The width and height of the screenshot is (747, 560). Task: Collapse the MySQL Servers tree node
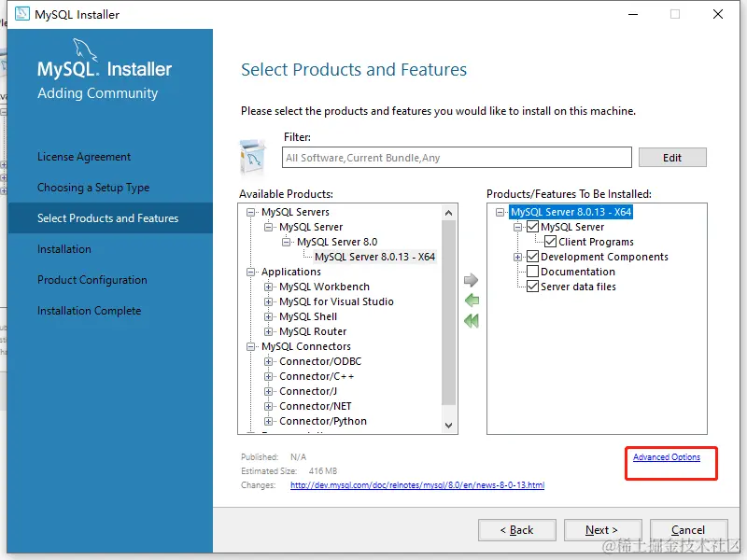click(x=250, y=212)
